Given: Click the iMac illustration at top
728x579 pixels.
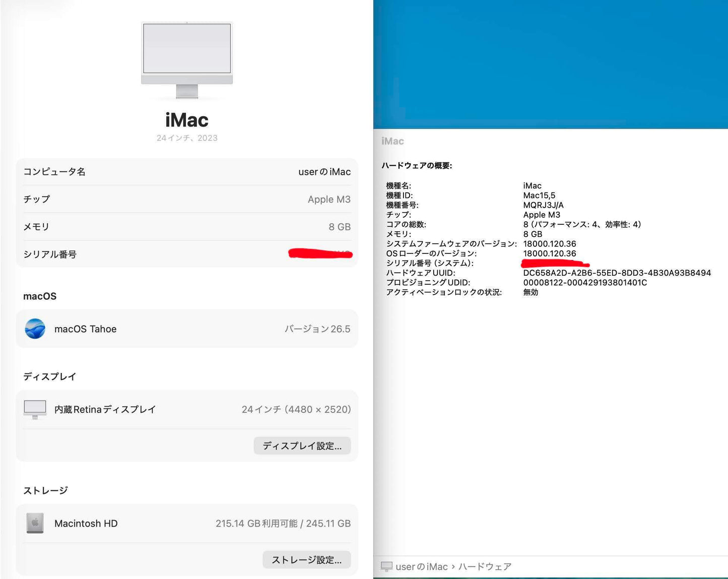Looking at the screenshot, I should click(x=187, y=60).
